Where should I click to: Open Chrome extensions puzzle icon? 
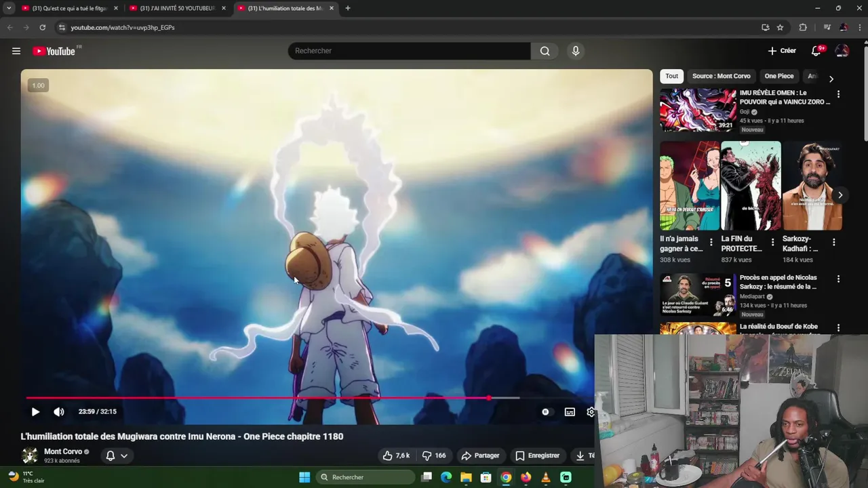point(803,27)
